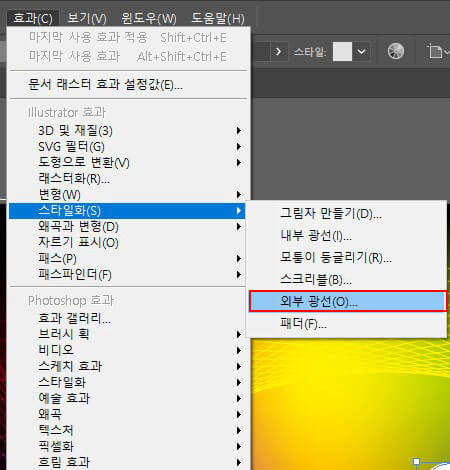Choose 내부 광선(I)... from submenu
This screenshot has height=470, width=450.
(x=347, y=236)
